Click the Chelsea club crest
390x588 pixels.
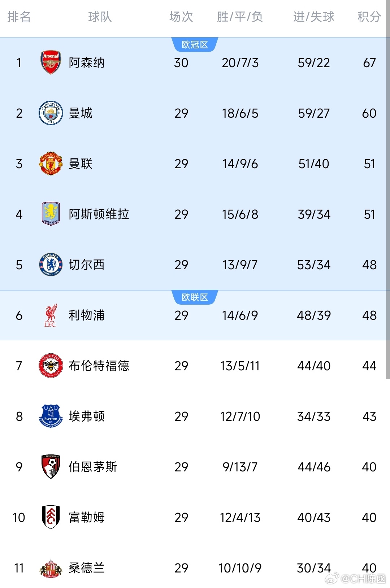tap(51, 265)
